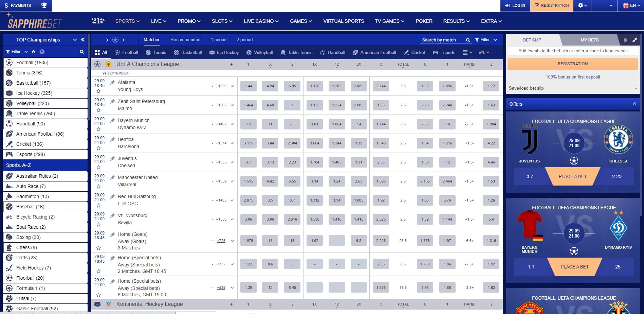Expand the TOP Championships dropdown
Image resolution: width=644 pixels, height=314 pixels.
tap(75, 40)
